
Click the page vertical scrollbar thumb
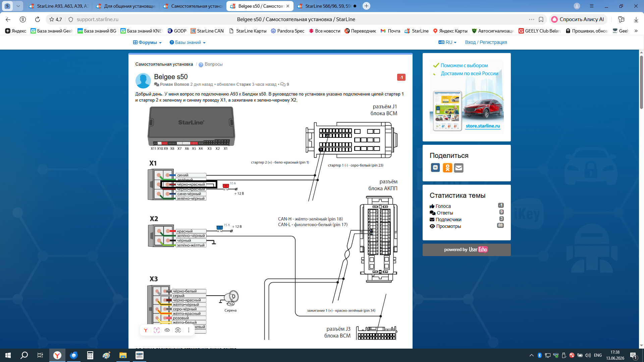641,82
